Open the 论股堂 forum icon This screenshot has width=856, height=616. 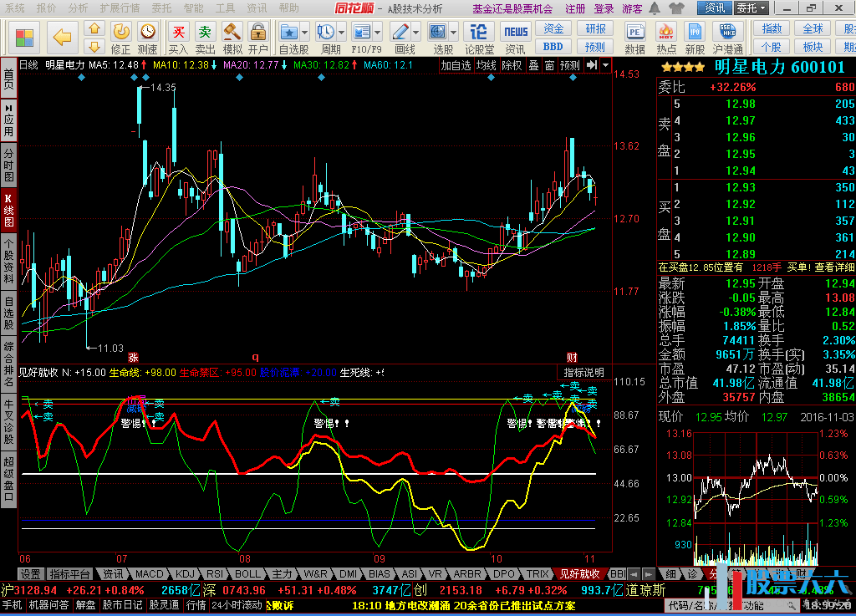point(479,38)
